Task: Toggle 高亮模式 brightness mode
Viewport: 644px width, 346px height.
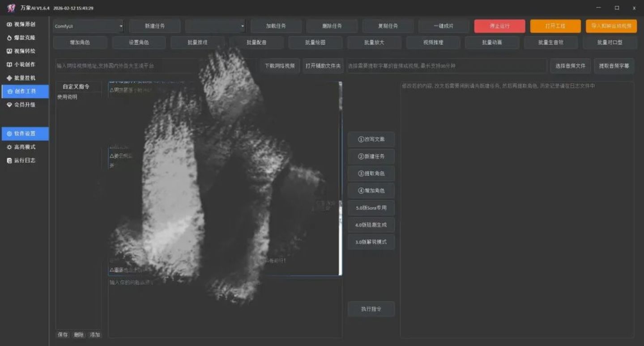Action: [x=24, y=147]
